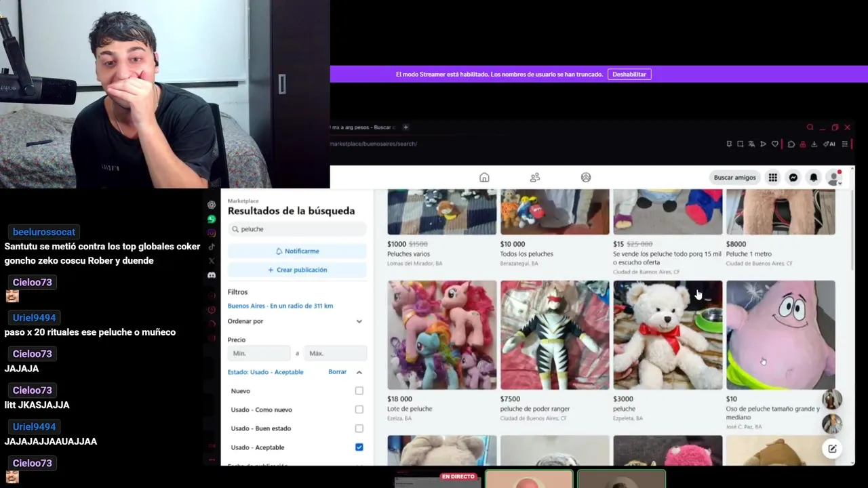Open TikTok in the browser sidebar
Image resolution: width=868 pixels, height=488 pixels.
pyautogui.click(x=212, y=247)
